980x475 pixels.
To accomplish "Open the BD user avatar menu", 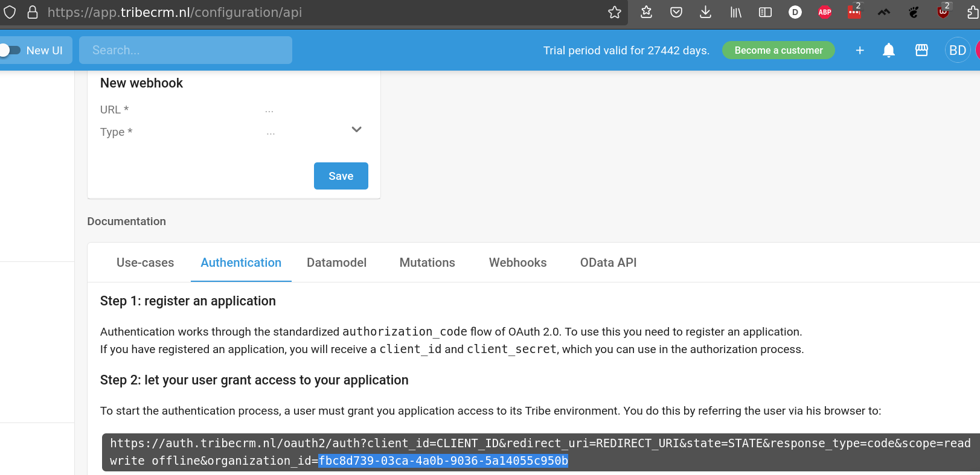I will click(x=958, y=51).
